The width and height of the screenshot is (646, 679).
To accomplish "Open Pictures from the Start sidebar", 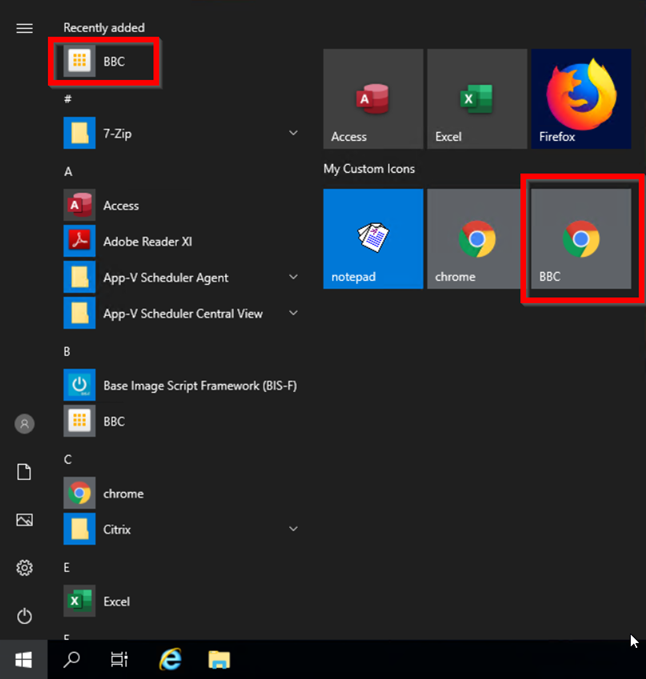I will click(x=24, y=520).
